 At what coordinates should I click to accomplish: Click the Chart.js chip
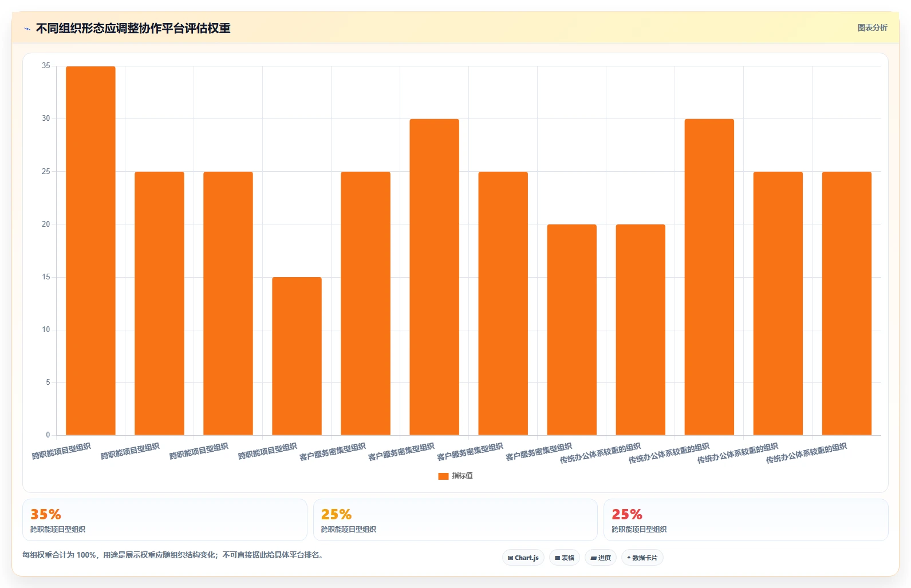pos(523,558)
